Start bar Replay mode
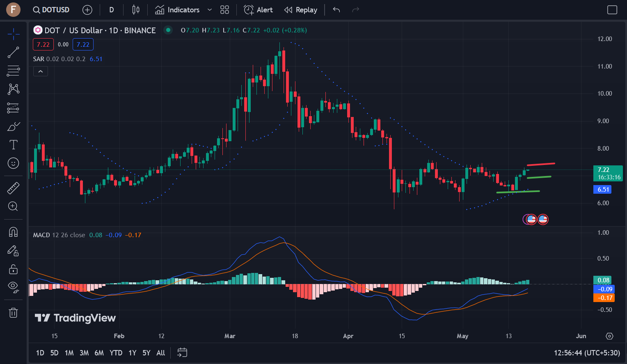 (301, 10)
